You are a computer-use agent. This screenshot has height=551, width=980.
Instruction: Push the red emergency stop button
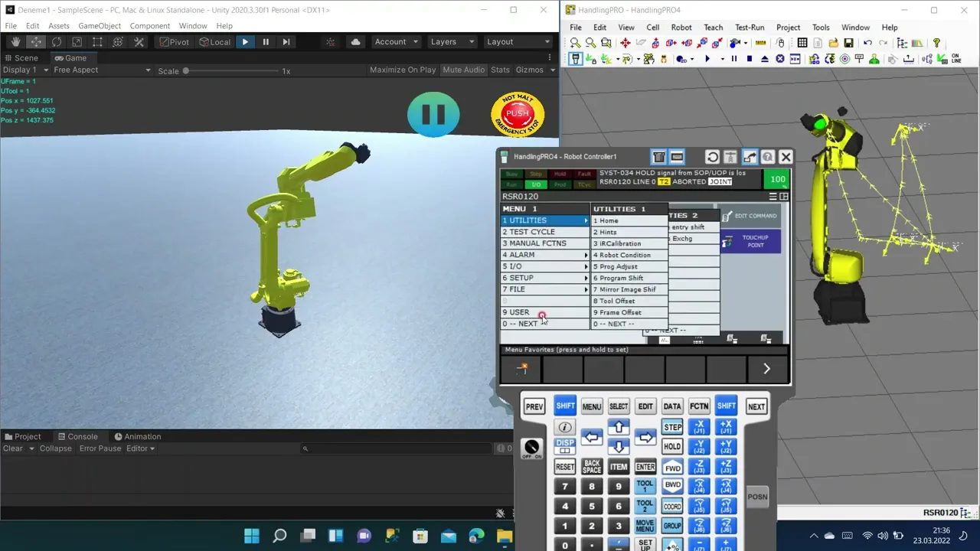pyautogui.click(x=518, y=115)
